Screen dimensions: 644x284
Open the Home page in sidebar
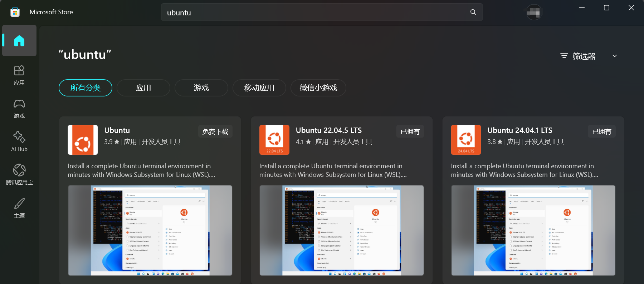[19, 41]
